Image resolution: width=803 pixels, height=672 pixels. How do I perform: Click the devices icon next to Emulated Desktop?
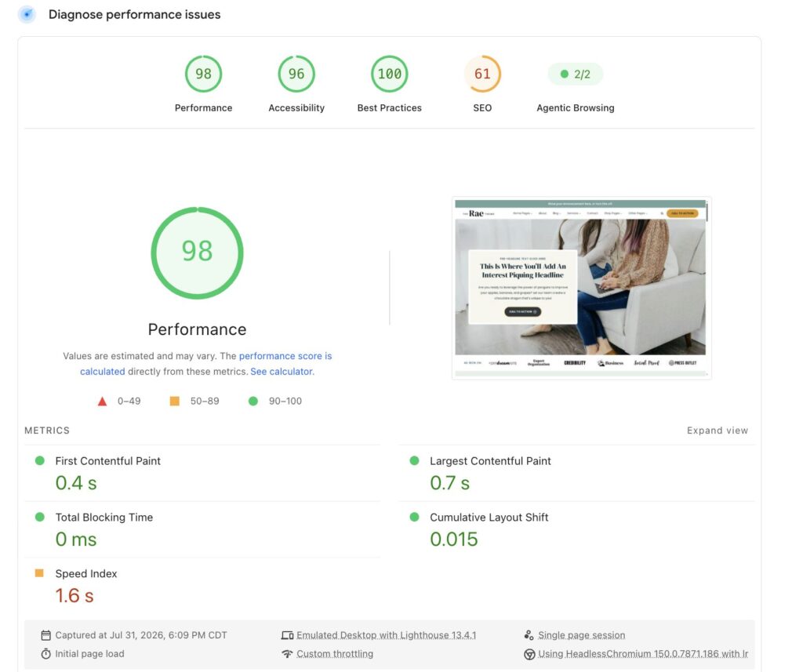click(x=287, y=635)
